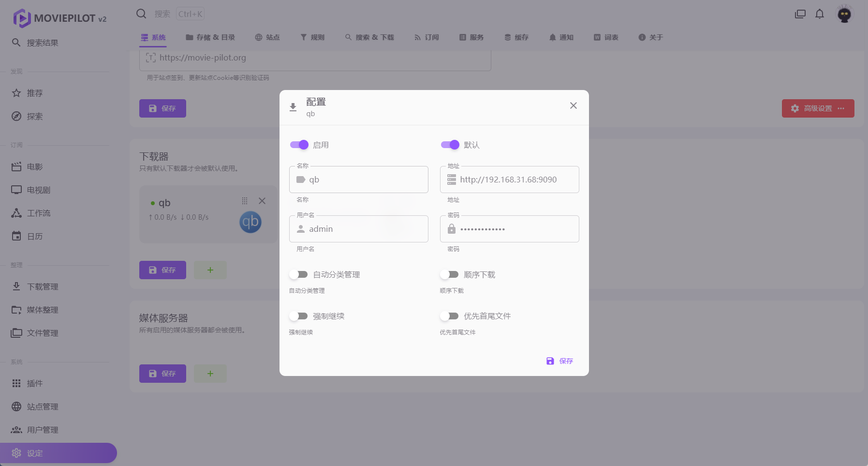Enable the 自动分类管理 switch
Screen dimensions: 868x466
point(299,274)
